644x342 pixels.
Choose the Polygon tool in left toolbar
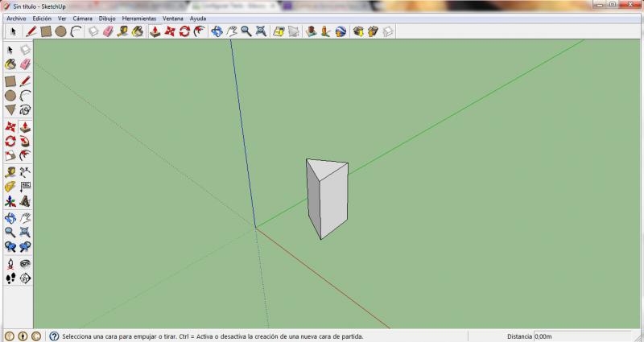[x=10, y=109]
